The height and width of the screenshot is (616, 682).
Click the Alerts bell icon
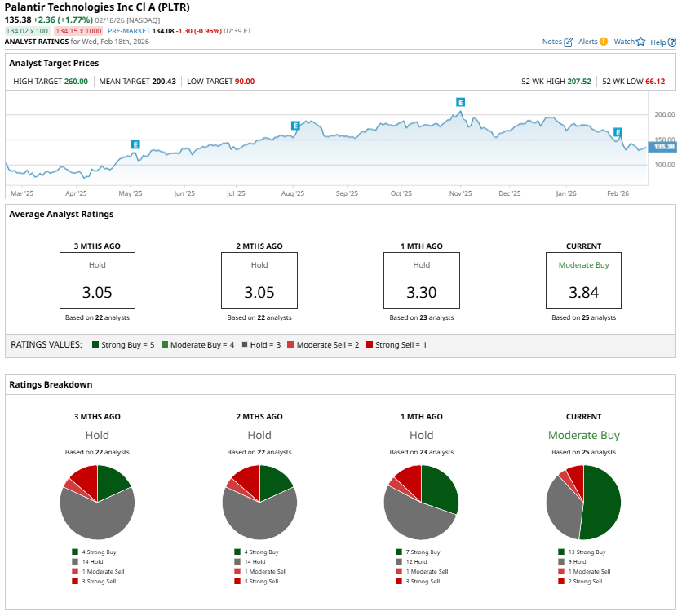[x=604, y=42]
